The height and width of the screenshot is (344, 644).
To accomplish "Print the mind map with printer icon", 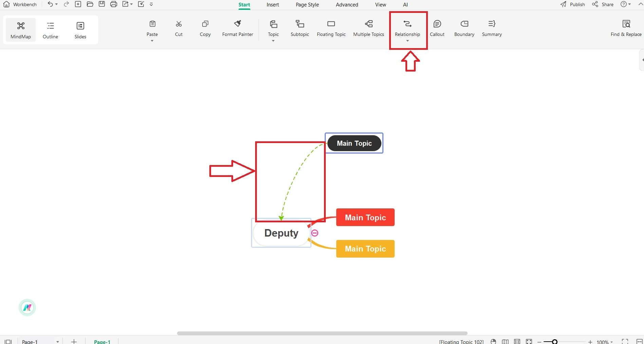I will tap(114, 4).
